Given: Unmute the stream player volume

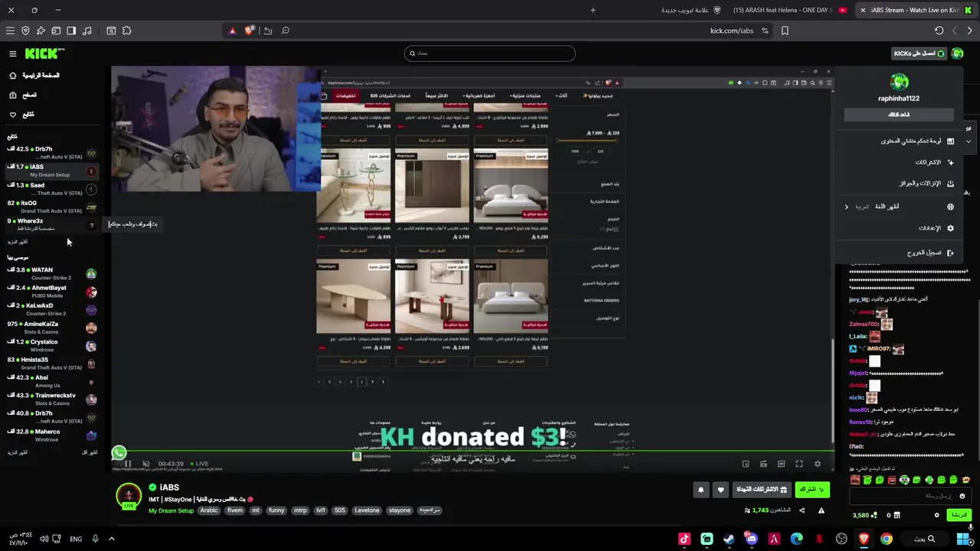Looking at the screenshot, I should (x=145, y=464).
